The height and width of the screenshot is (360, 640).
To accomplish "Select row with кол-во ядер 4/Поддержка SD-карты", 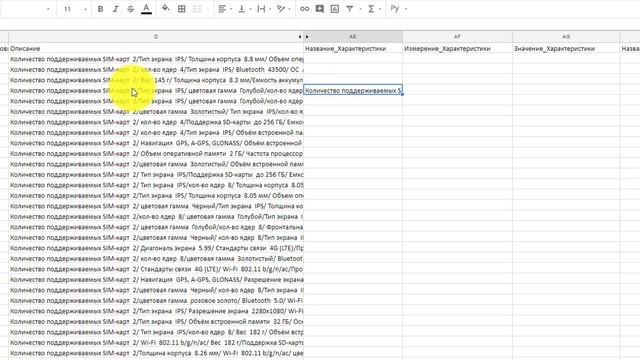I will [156, 122].
